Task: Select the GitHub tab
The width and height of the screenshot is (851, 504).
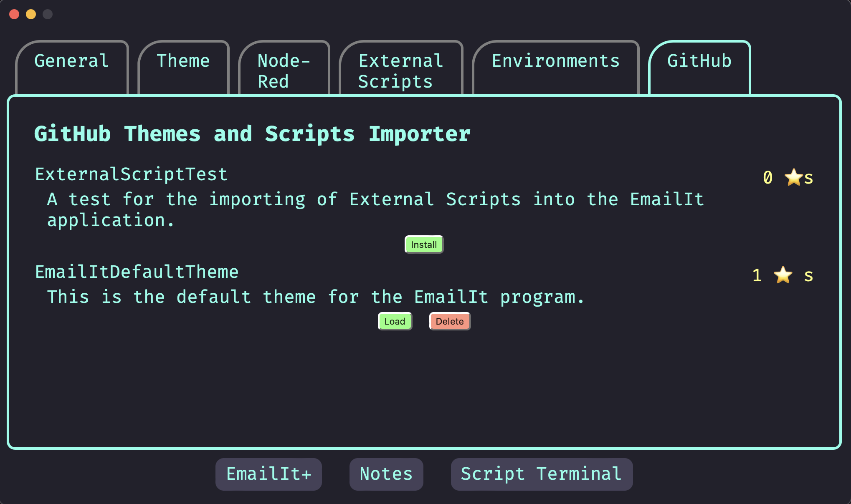Action: tap(699, 61)
